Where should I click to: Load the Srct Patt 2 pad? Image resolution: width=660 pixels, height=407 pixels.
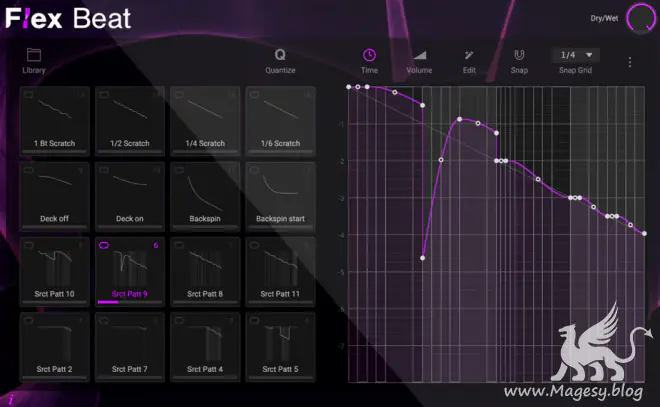[x=55, y=347]
